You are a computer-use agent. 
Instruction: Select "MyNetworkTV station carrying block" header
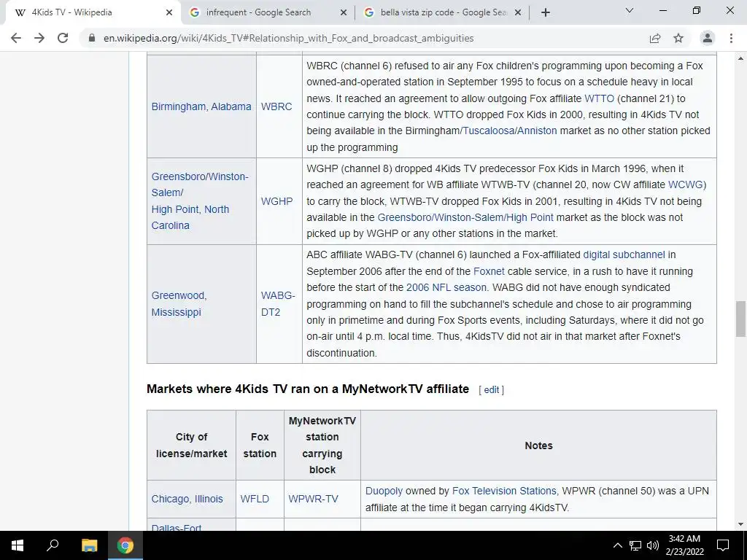tap(322, 446)
